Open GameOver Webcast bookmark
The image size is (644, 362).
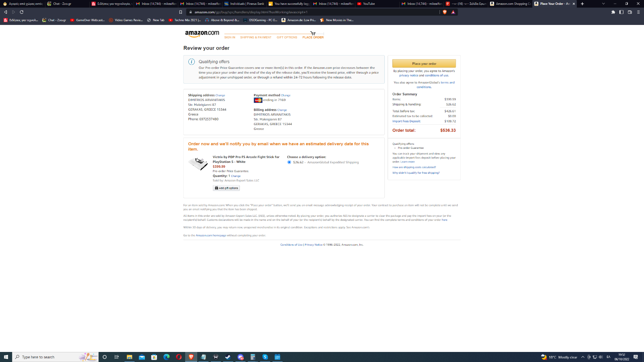tap(87, 20)
